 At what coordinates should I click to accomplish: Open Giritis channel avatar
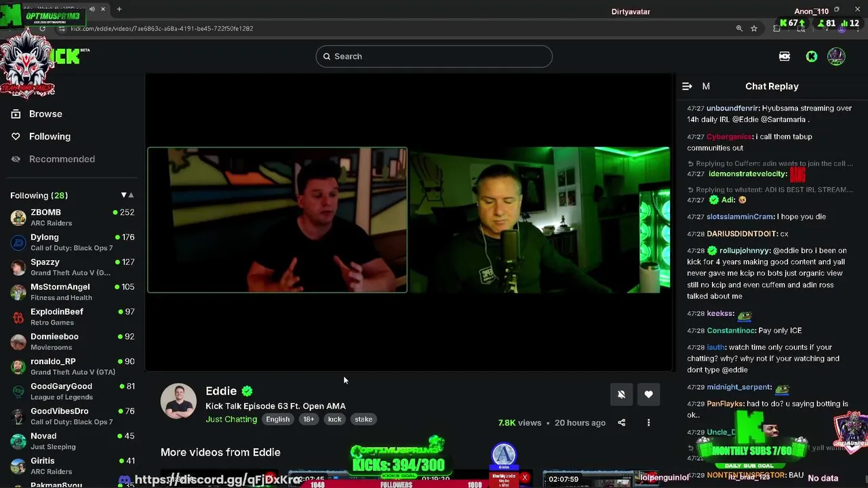click(x=18, y=466)
